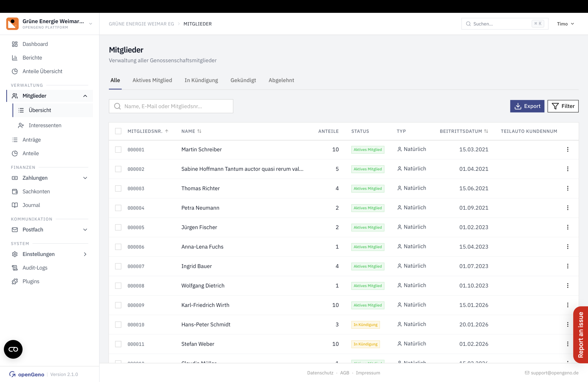Click the Karl-Friedrich Wirth name cell
This screenshot has width=588, height=382.
pos(205,305)
